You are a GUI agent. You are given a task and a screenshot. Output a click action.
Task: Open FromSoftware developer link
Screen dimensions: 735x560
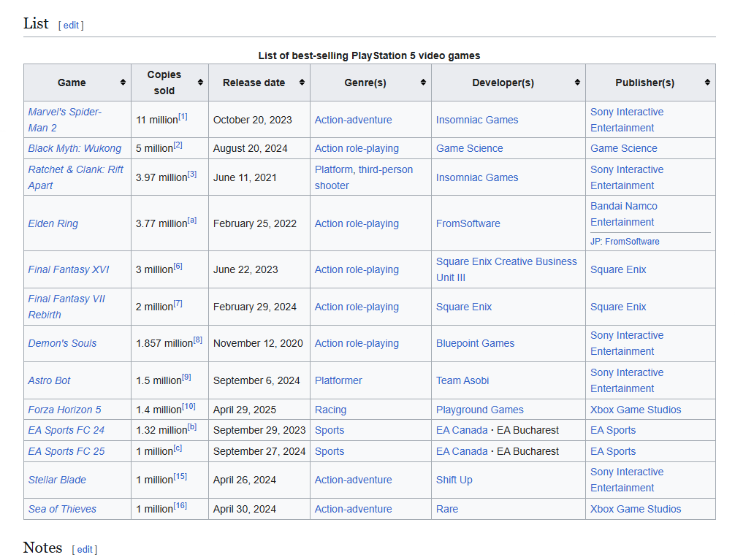pyautogui.click(x=468, y=223)
